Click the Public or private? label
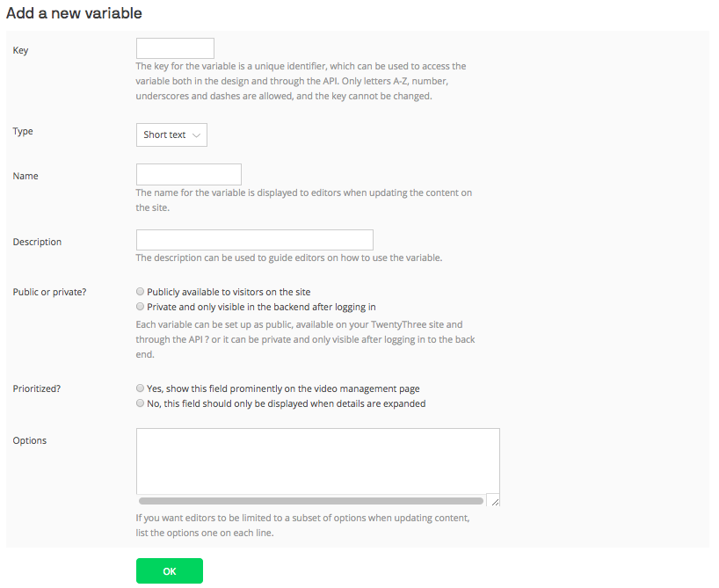This screenshot has width=719, height=588. pos(49,292)
